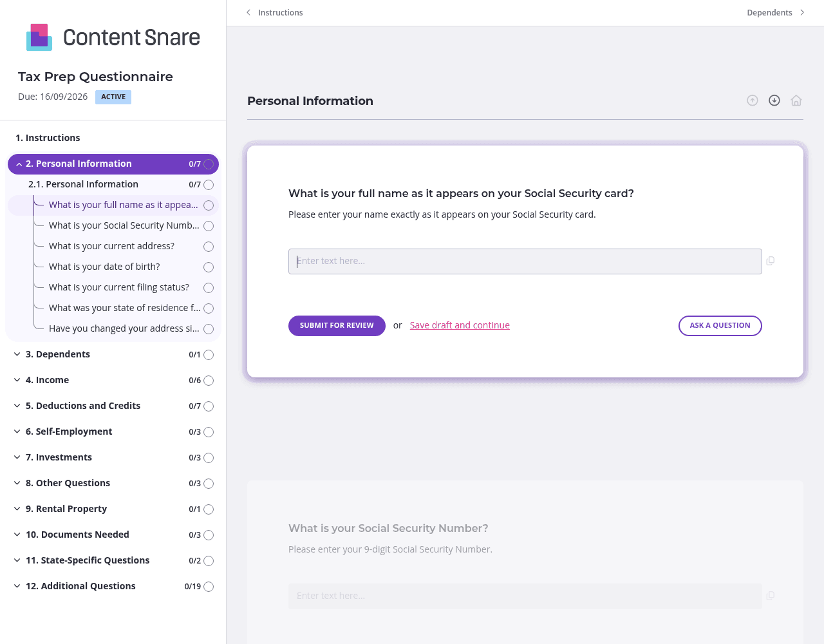Click the Submit for Review button
Screen dimensions: 824x644
(337, 326)
